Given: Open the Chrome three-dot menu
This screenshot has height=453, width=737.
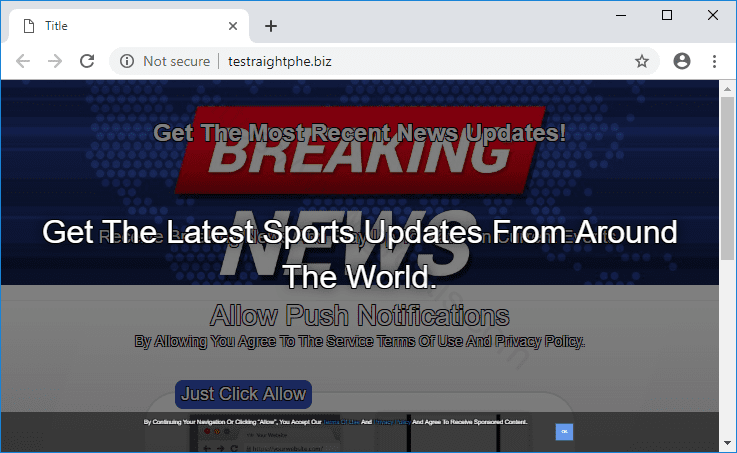Looking at the screenshot, I should pos(714,61).
